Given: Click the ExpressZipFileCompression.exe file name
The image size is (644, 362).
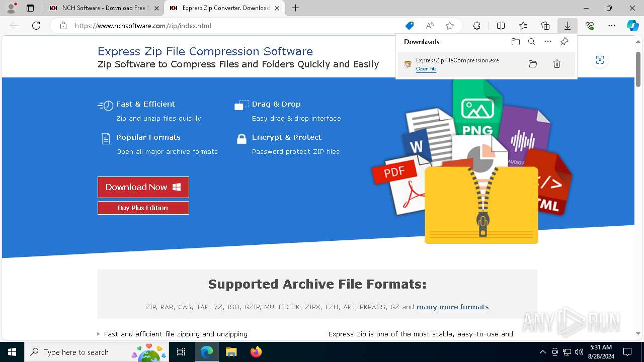Looking at the screenshot, I should (x=457, y=60).
